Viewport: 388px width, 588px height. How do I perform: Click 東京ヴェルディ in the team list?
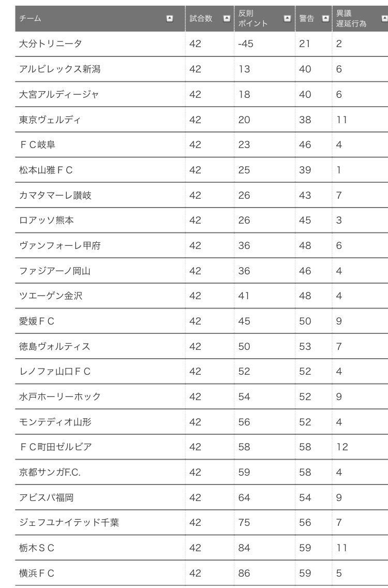(50, 120)
